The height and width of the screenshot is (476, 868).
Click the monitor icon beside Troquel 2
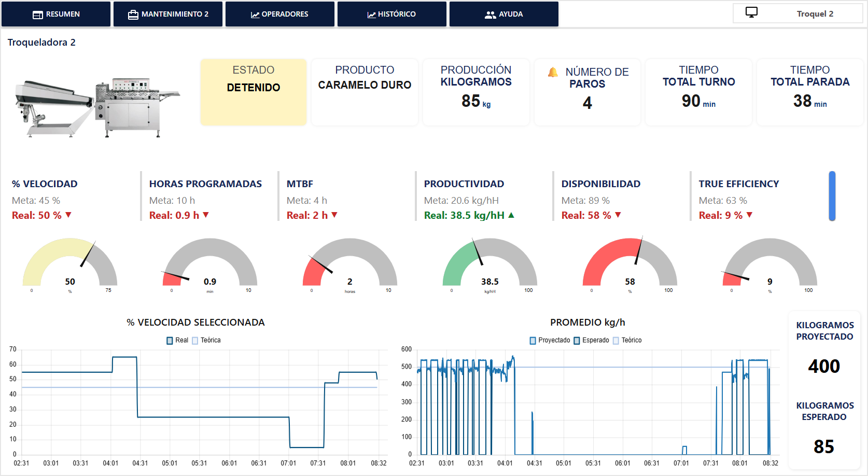751,12
